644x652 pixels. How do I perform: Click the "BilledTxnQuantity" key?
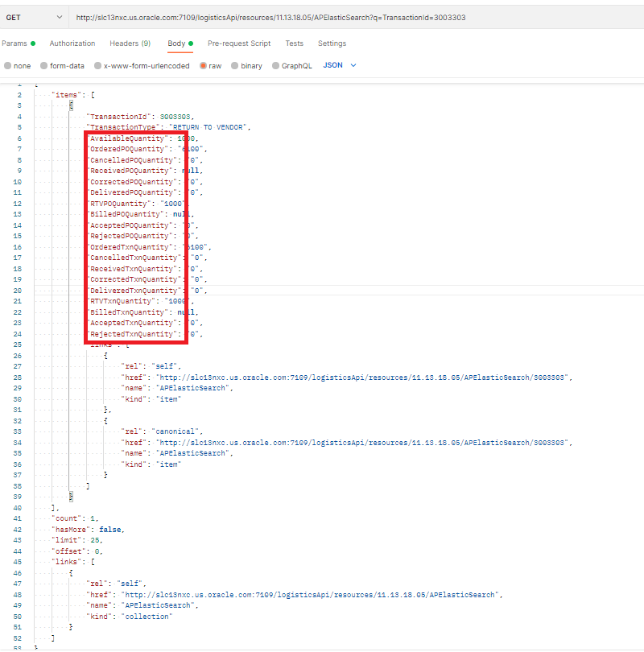[128, 312]
